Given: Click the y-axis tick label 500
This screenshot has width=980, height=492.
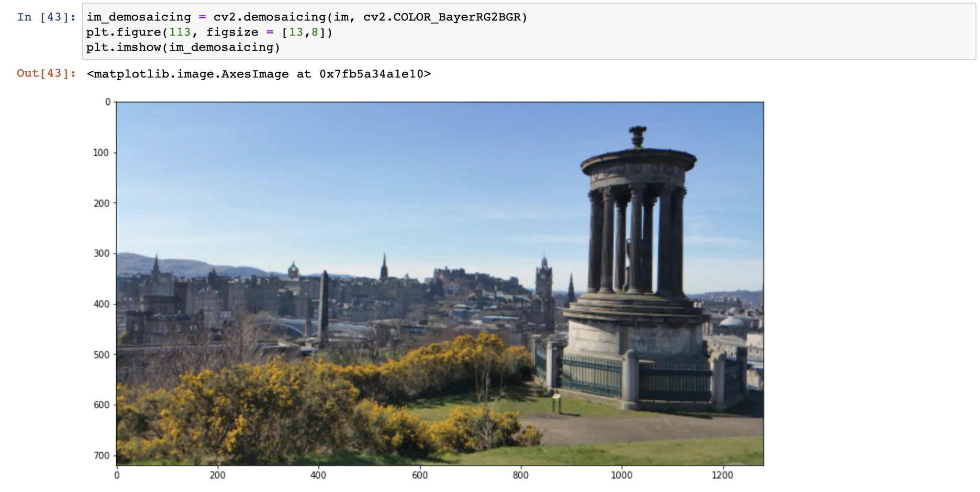Looking at the screenshot, I should pyautogui.click(x=101, y=355).
